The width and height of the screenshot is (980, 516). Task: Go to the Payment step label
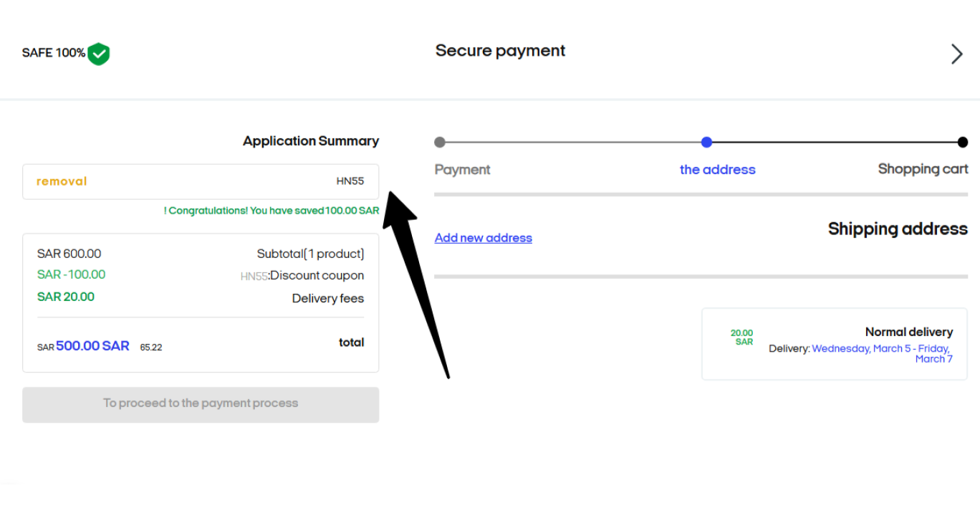pos(463,170)
